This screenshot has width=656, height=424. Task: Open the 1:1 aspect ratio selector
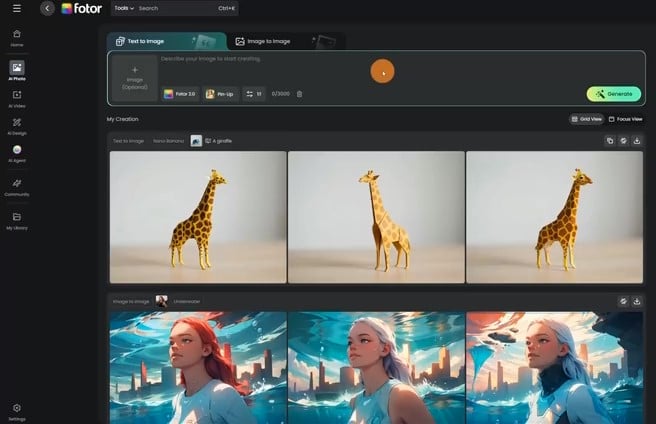click(254, 94)
